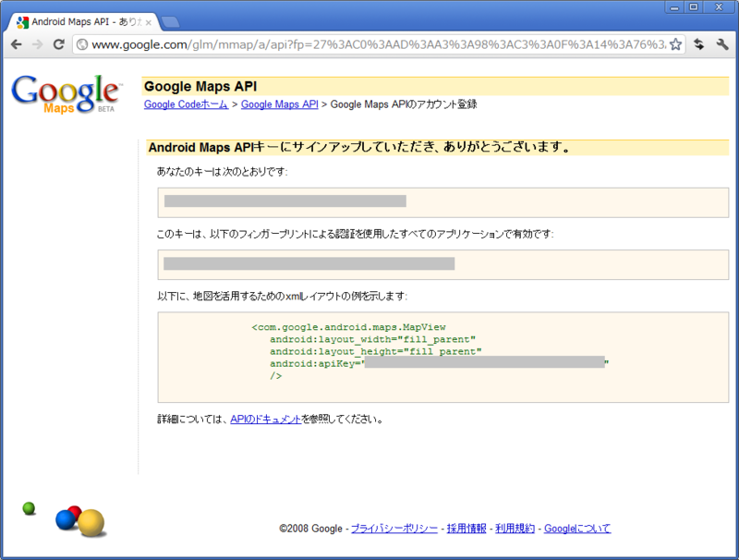Click the android:layout_height code line
Viewport: 739px width, 560px height.
(376, 352)
